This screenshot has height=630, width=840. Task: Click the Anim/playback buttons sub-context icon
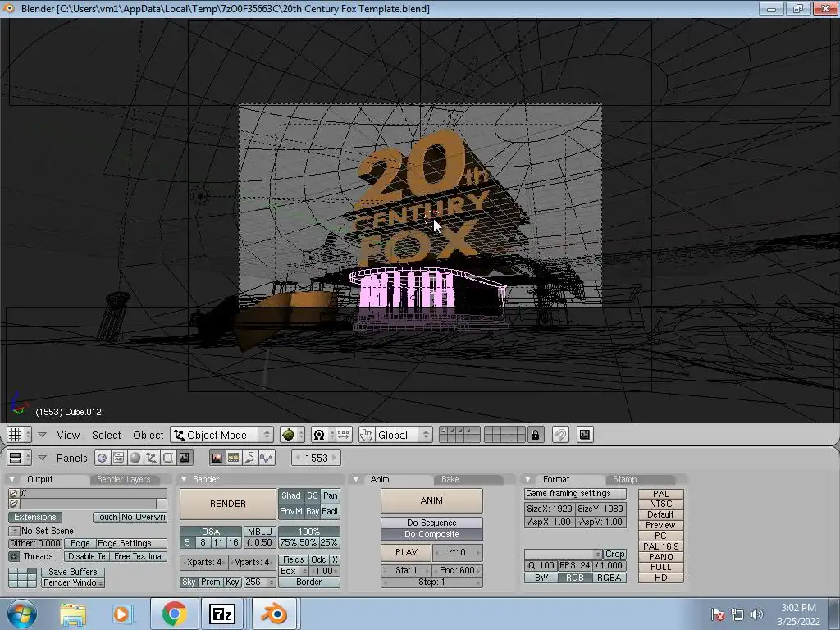coord(249,458)
